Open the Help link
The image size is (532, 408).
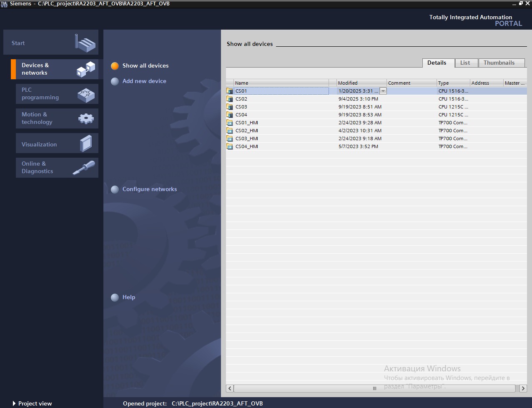click(128, 297)
